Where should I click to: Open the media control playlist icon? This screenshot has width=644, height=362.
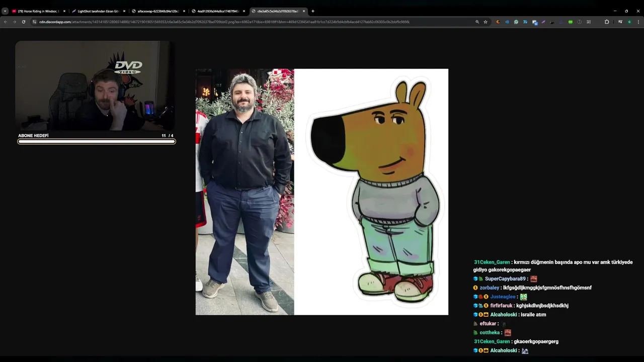620,22
